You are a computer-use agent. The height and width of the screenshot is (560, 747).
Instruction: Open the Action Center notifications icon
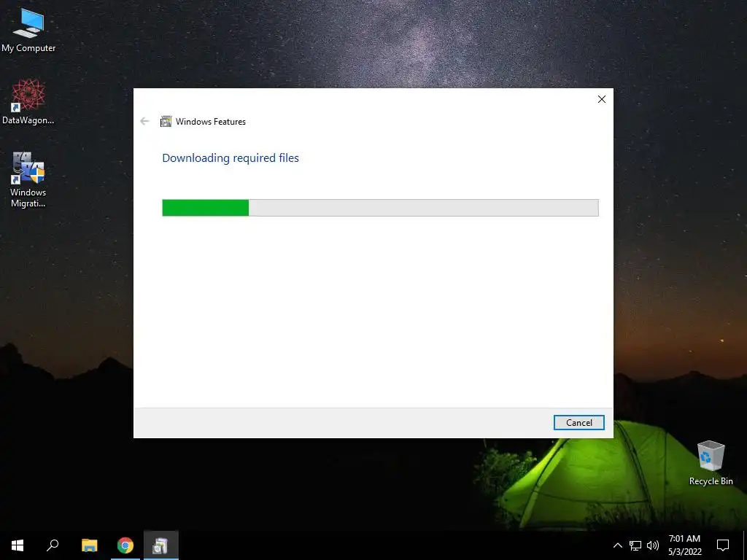[x=723, y=545]
